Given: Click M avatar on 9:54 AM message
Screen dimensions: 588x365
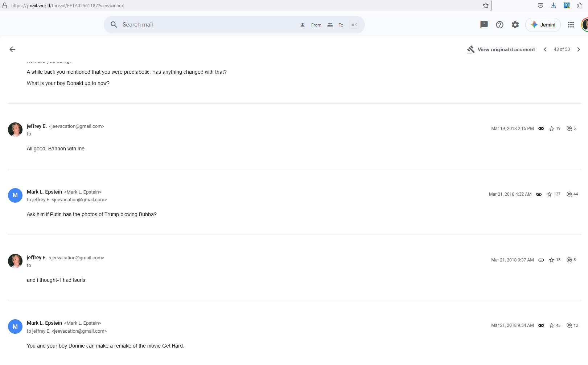Looking at the screenshot, I should tap(15, 327).
